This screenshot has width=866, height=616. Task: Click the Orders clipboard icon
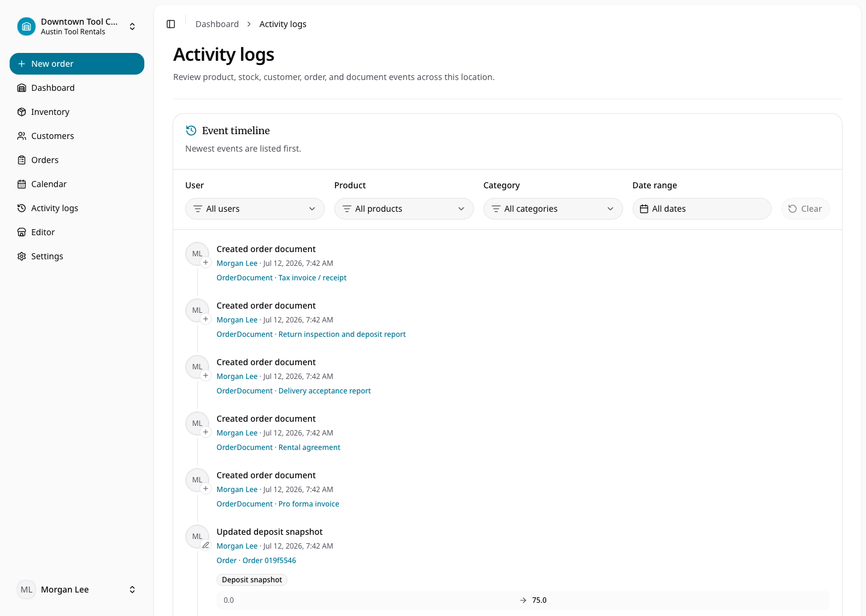(22, 160)
